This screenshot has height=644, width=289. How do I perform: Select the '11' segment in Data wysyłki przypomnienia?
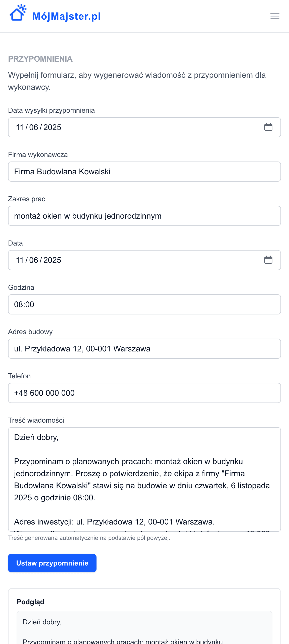[20, 127]
